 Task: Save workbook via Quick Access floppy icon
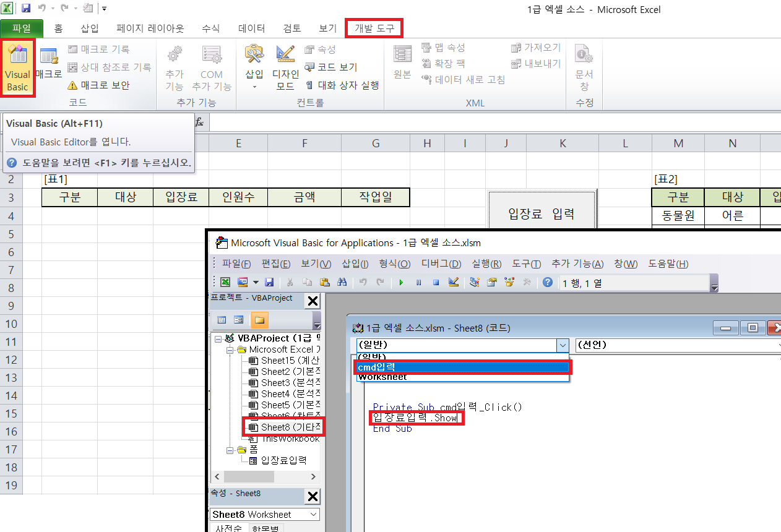[x=26, y=9]
